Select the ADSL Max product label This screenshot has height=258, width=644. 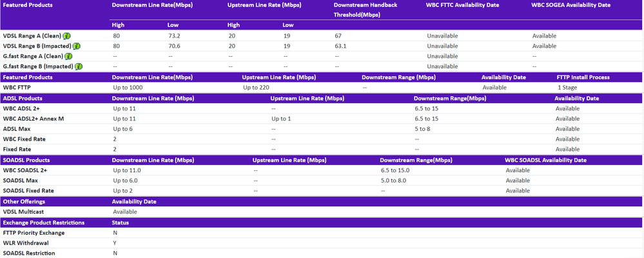coord(17,129)
